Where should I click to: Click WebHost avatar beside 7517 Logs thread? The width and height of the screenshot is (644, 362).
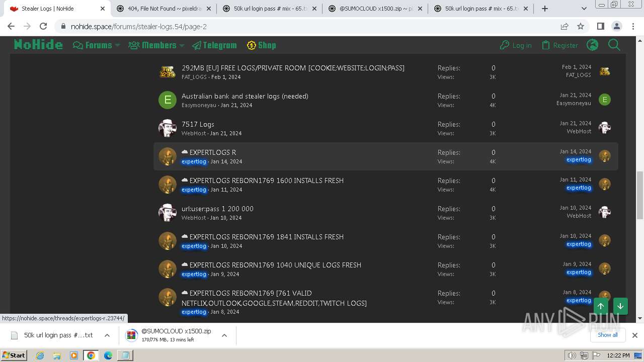tap(168, 128)
